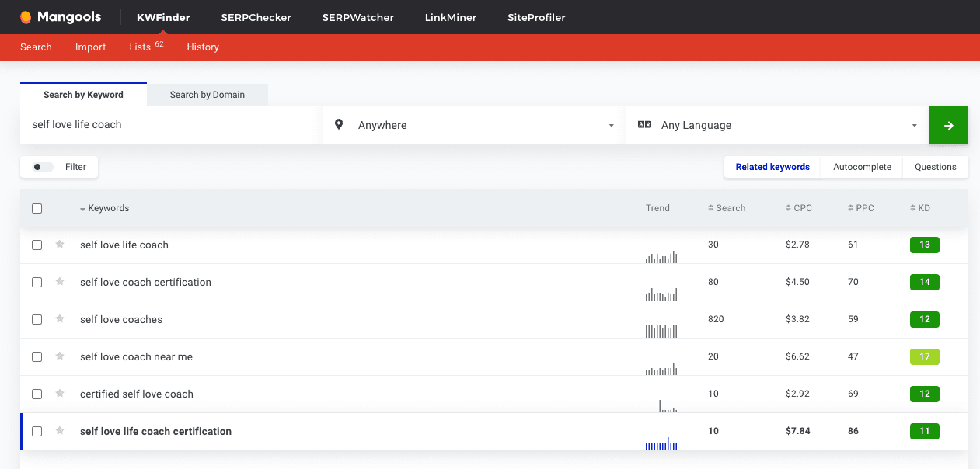This screenshot has height=469, width=980.
Task: Open the SERPWatcher tool
Action: tap(357, 17)
